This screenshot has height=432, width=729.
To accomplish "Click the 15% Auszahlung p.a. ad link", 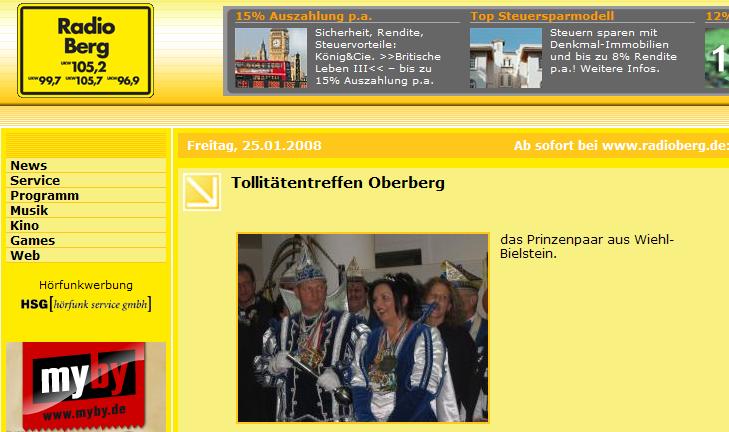I will 304,16.
